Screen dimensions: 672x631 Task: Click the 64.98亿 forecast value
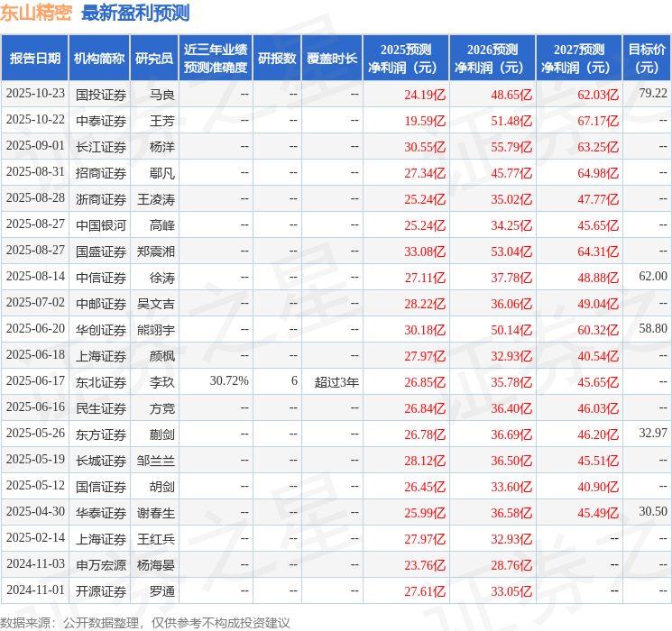click(x=598, y=173)
